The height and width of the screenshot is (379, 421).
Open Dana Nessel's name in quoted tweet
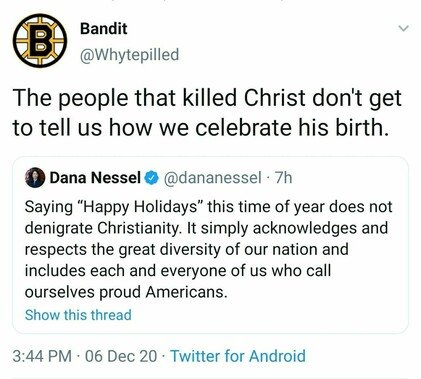click(x=95, y=178)
